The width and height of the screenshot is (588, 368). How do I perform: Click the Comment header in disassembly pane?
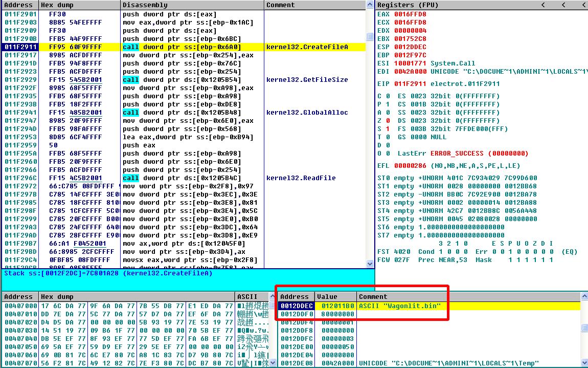click(x=314, y=5)
